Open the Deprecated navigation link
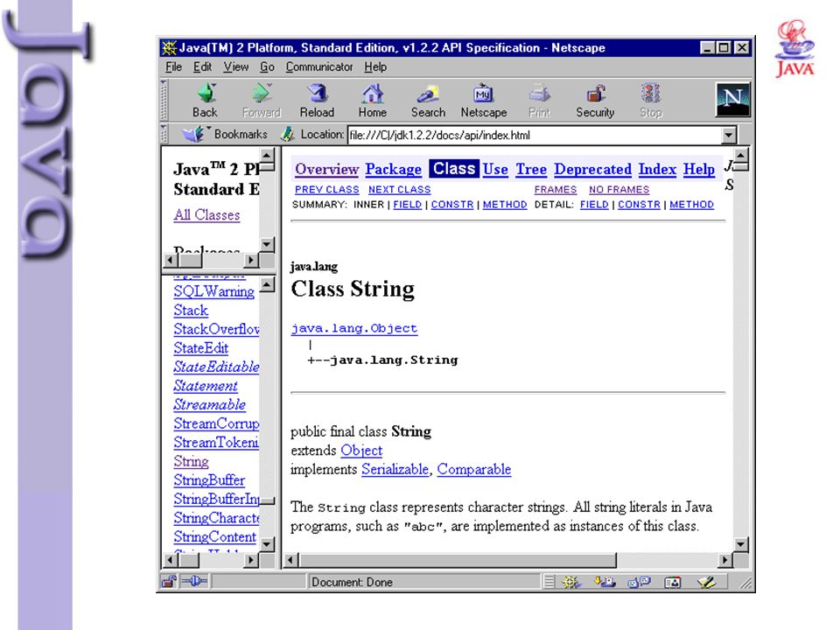 point(592,169)
